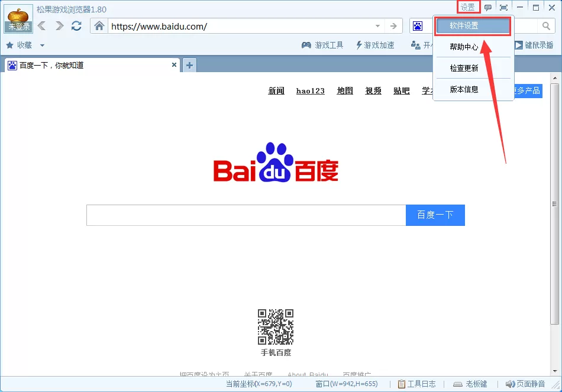The image size is (562, 392).
Task: Expand the address bar history dropdown
Action: 377,26
